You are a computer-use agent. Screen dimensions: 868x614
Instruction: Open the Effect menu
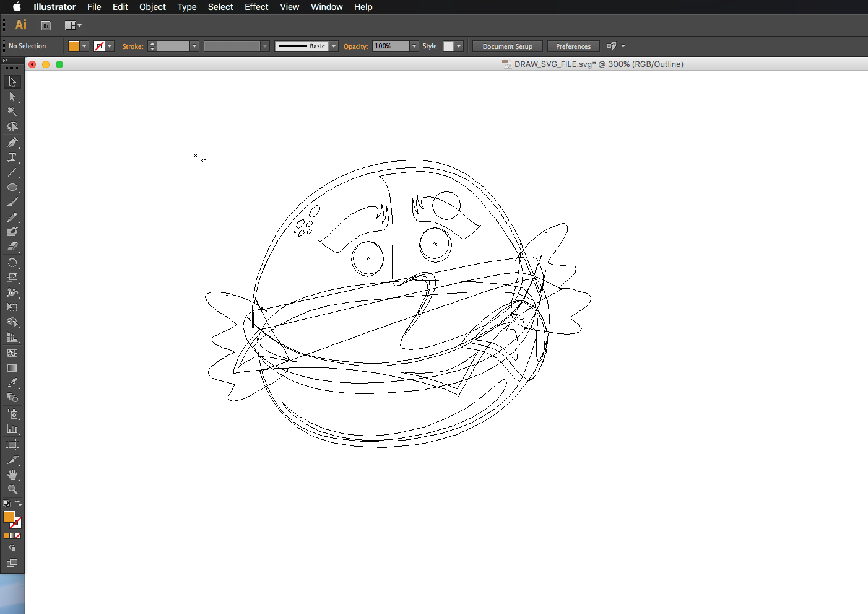pos(256,7)
